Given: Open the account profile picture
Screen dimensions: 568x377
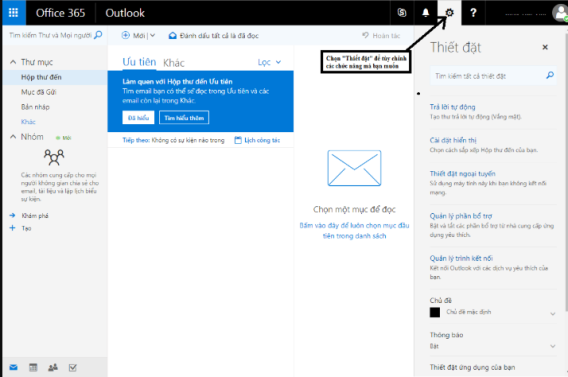Looking at the screenshot, I should [560, 13].
